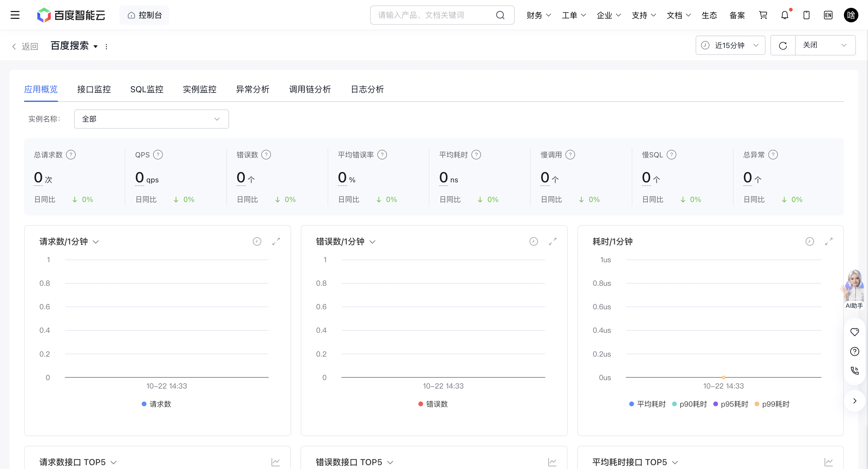Click the 控制台 console button

click(145, 15)
